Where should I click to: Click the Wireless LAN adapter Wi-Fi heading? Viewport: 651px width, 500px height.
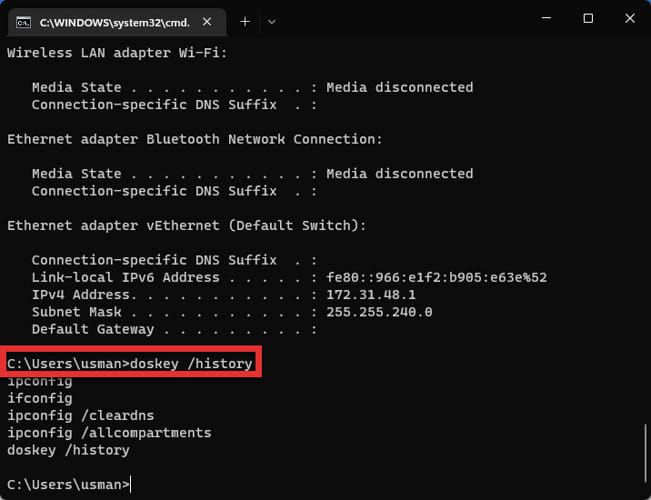coord(117,53)
